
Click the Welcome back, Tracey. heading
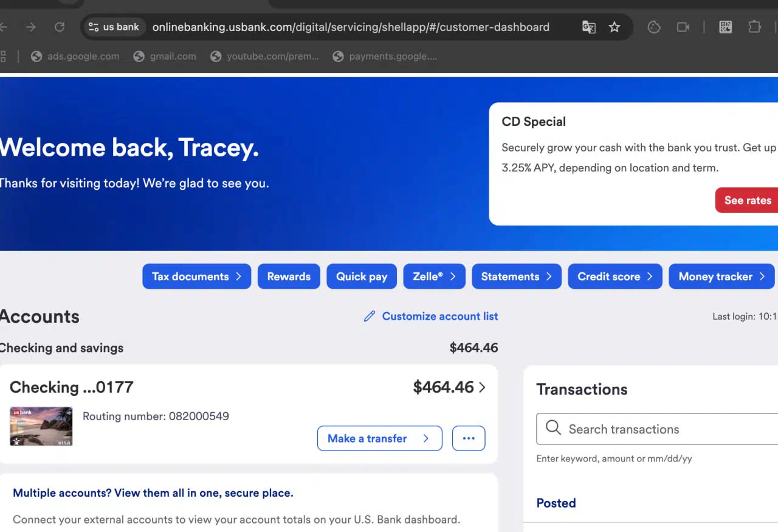[129, 148]
